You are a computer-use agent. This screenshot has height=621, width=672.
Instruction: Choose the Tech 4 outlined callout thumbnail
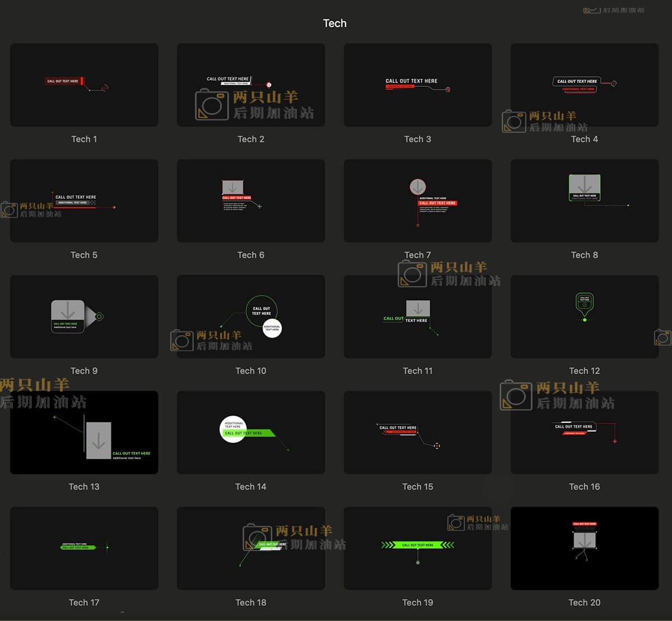[x=584, y=85]
